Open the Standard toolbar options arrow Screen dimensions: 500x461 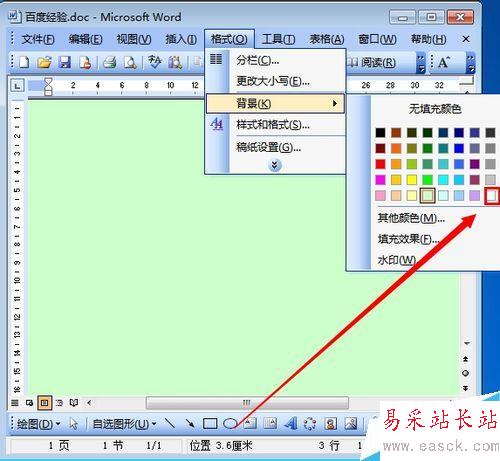[x=421, y=63]
